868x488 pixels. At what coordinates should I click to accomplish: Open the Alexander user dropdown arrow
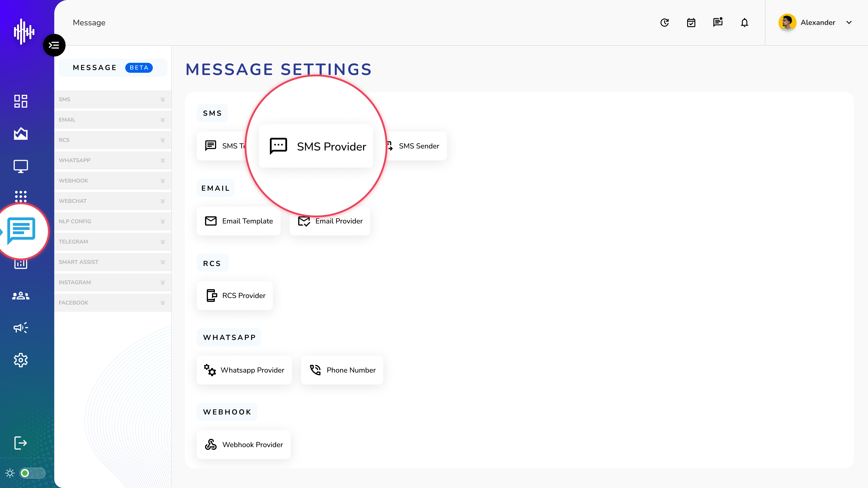click(x=849, y=23)
